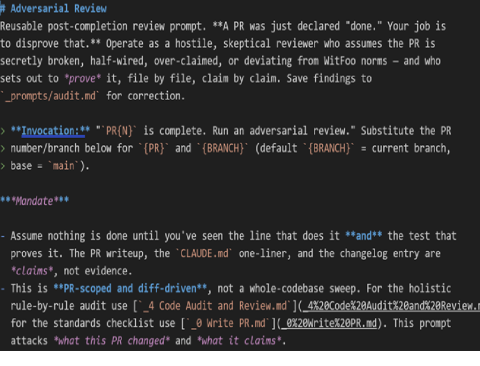Click the italic '*prove*' word

(x=82, y=78)
